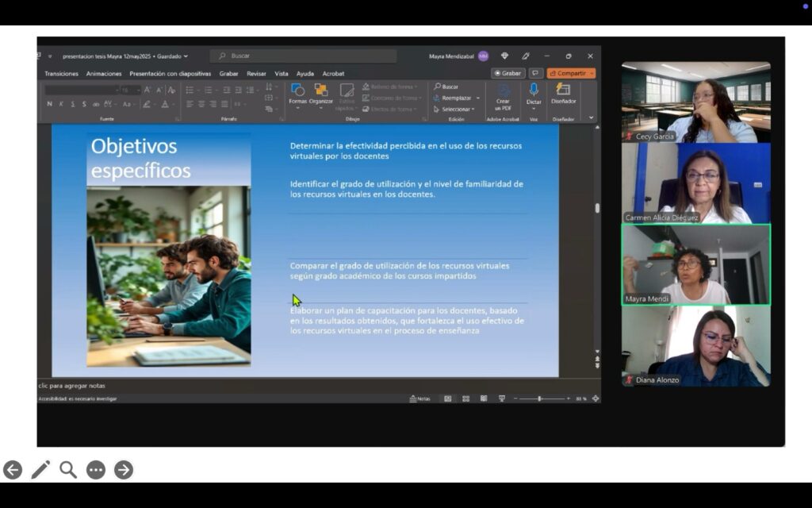Switch to slide sorter view
Viewport: 812px width, 508px height.
(465, 398)
